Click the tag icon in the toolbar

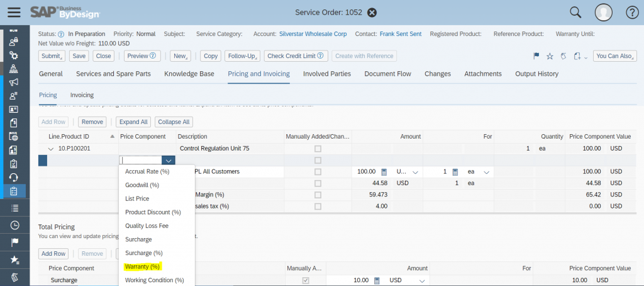point(563,56)
